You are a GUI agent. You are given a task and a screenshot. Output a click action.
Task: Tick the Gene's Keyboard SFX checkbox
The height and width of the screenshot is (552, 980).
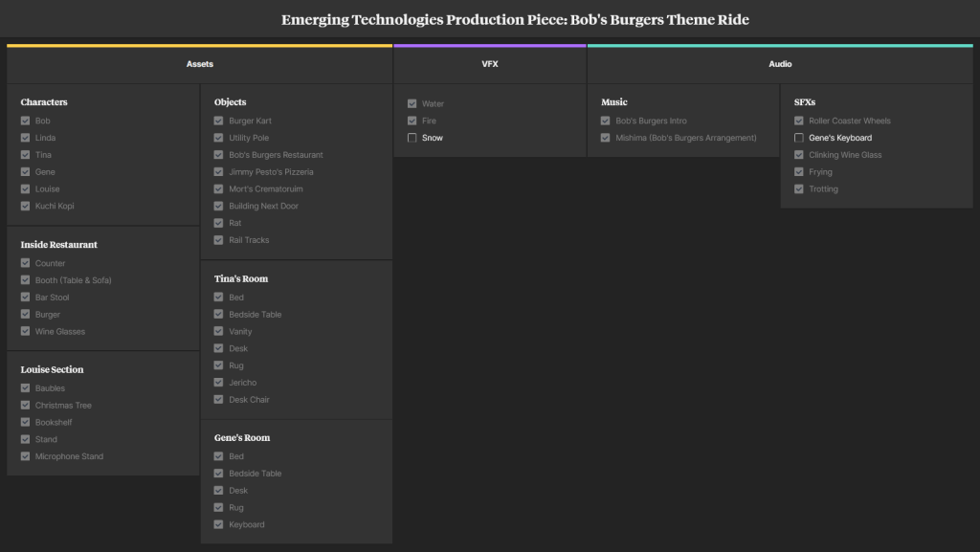(x=799, y=138)
